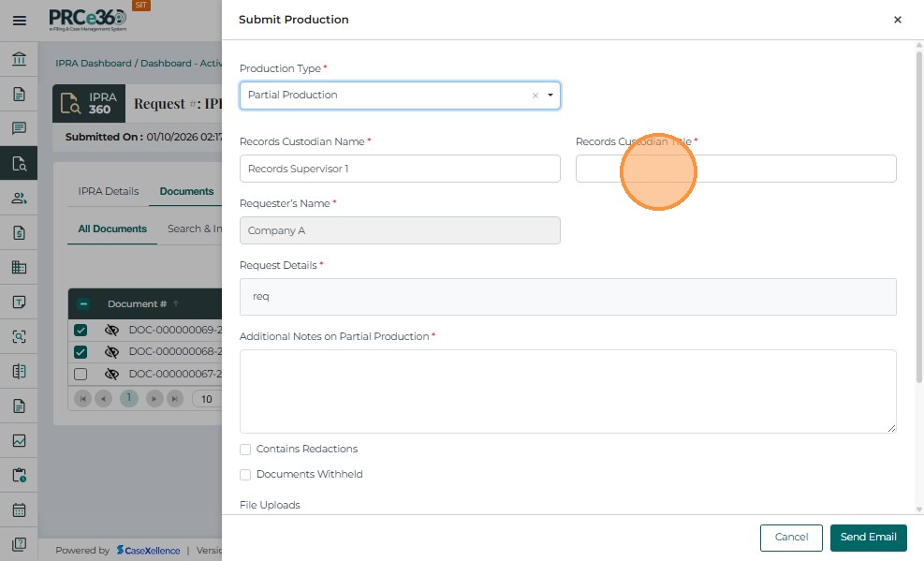Viewport: 924px width, 561px height.
Task: Select the All Documents tab
Action: (112, 229)
